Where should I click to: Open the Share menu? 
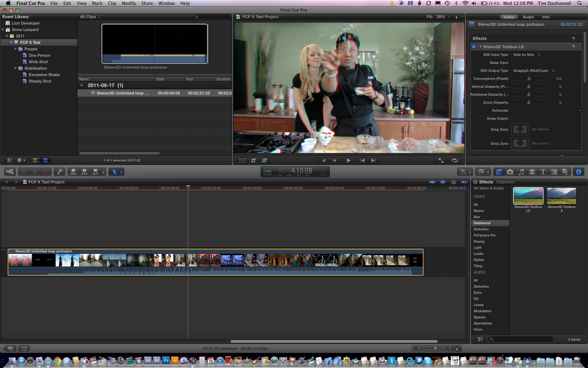(147, 3)
